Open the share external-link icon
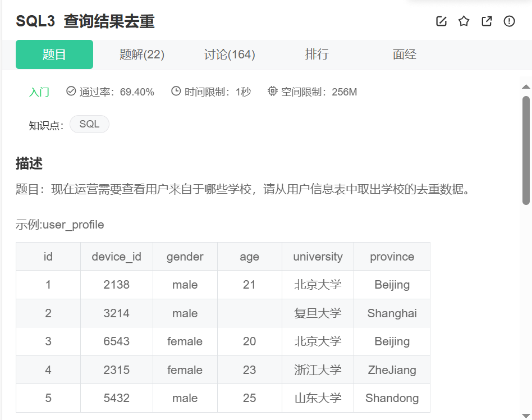The width and height of the screenshot is (532, 420). point(487,21)
